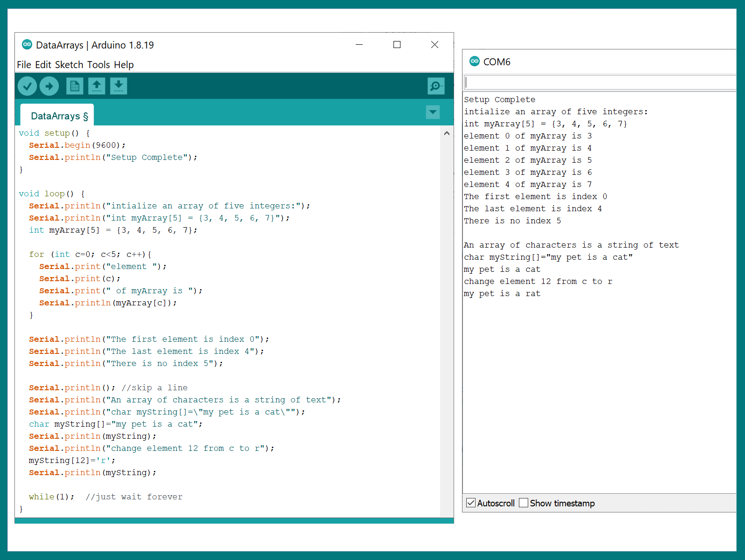The image size is (745, 560).
Task: Enable the Show timestamp checkbox
Action: [524, 503]
